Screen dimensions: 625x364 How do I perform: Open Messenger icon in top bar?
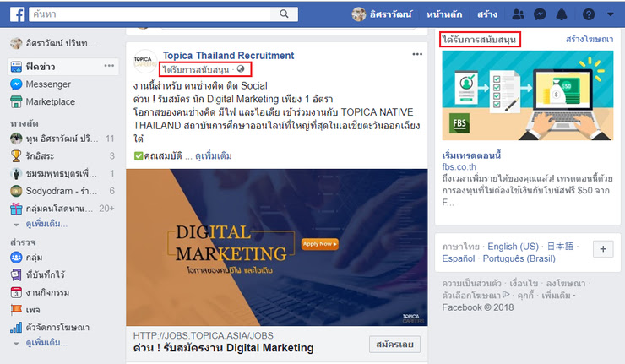tap(540, 14)
